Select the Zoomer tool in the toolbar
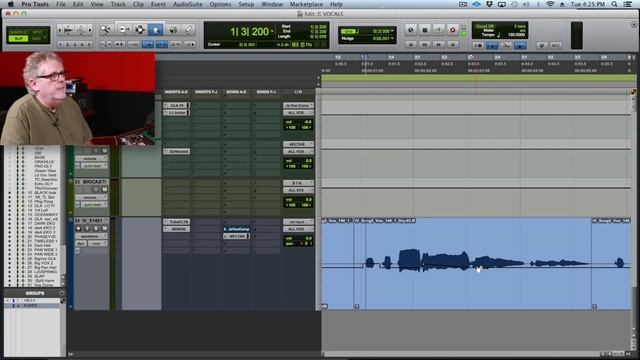Screen dimensions: 640x360 point(105,29)
